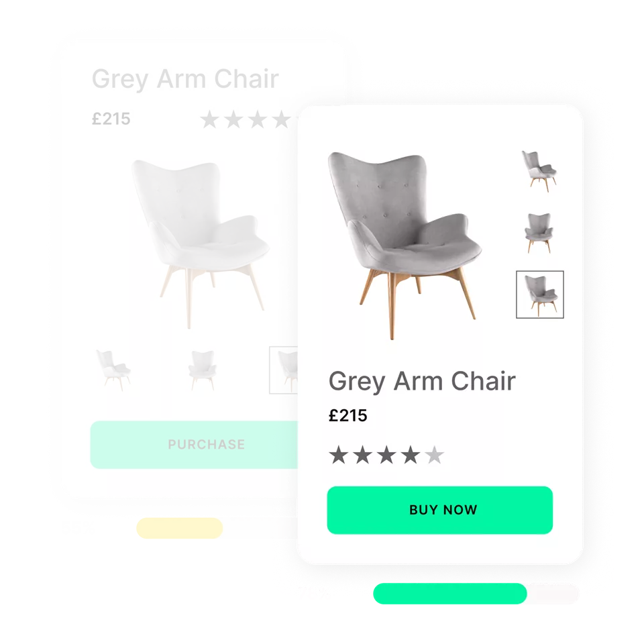
Task: Click the second faded star on the back card
Action: [x=233, y=119]
